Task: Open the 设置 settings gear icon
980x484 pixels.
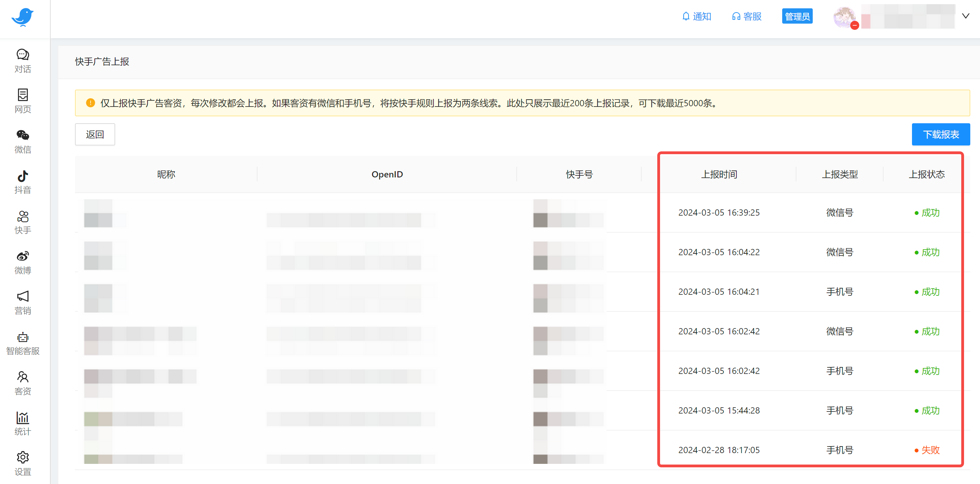Action: click(23, 464)
